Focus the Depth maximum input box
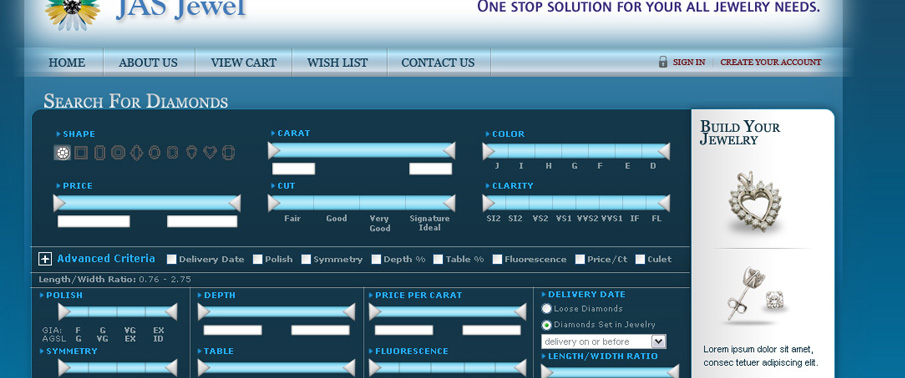 (320, 330)
